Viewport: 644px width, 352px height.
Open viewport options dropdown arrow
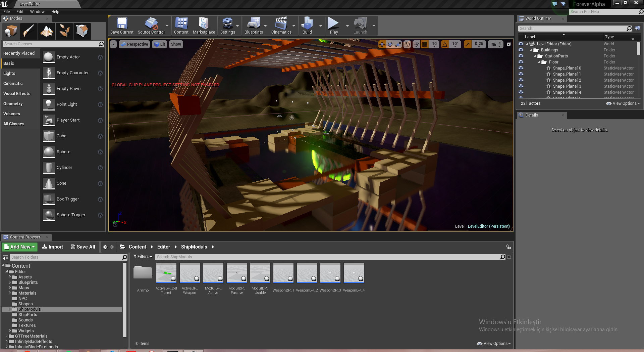click(113, 44)
